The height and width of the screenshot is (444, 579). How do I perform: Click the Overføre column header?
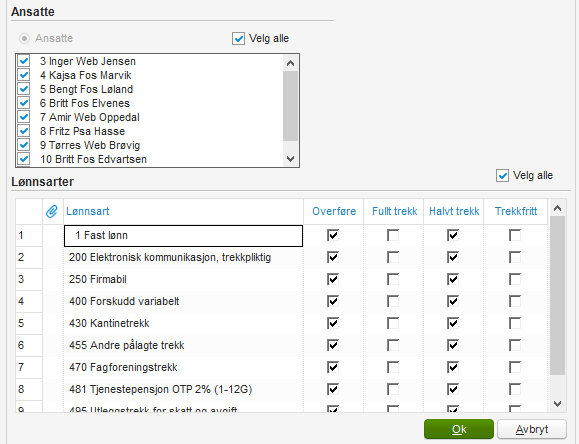click(334, 211)
